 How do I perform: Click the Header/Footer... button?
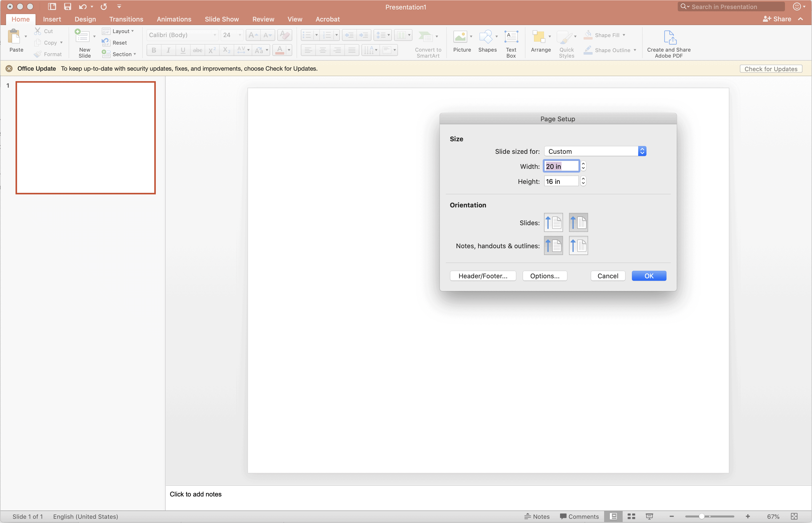tap(483, 276)
